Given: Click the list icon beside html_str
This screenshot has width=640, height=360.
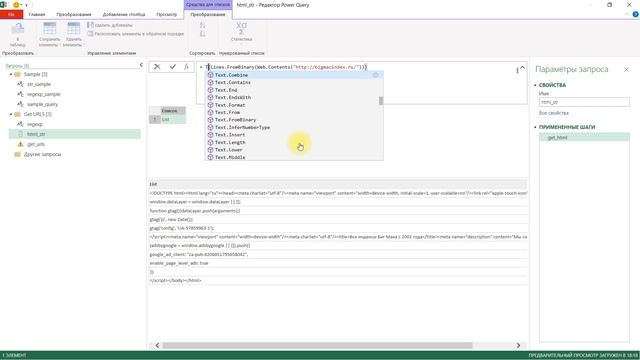Looking at the screenshot, I should pyautogui.click(x=20, y=134).
